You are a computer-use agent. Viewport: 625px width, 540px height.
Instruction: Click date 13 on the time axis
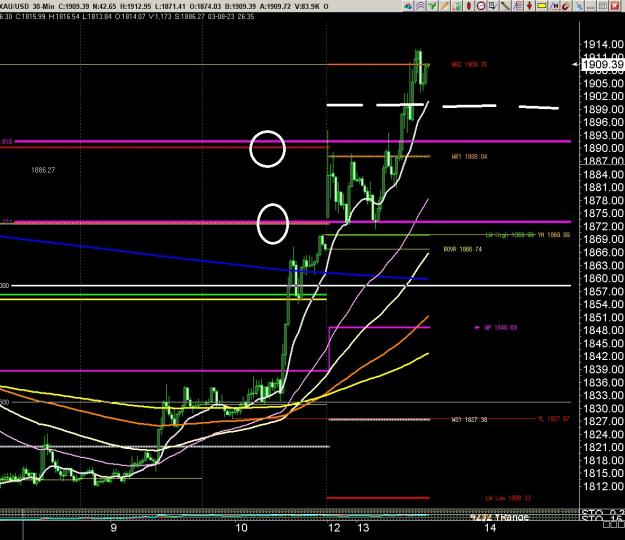tap(363, 528)
